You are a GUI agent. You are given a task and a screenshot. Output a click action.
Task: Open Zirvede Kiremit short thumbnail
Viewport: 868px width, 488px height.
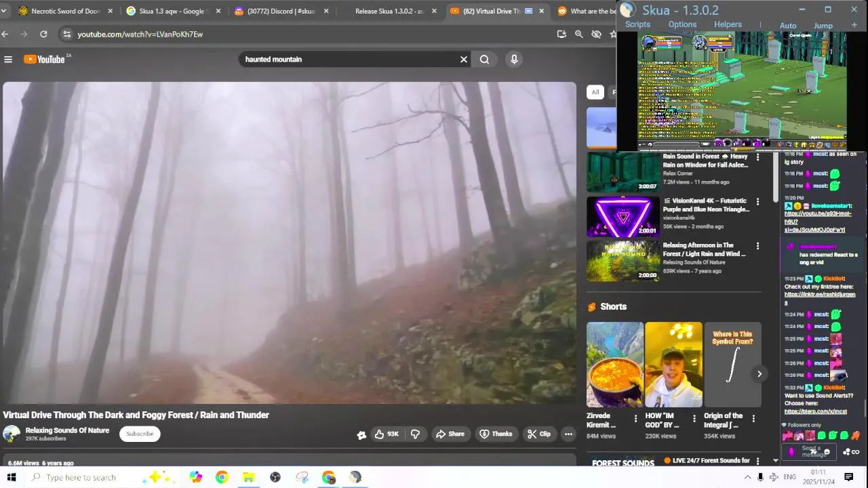tap(614, 365)
